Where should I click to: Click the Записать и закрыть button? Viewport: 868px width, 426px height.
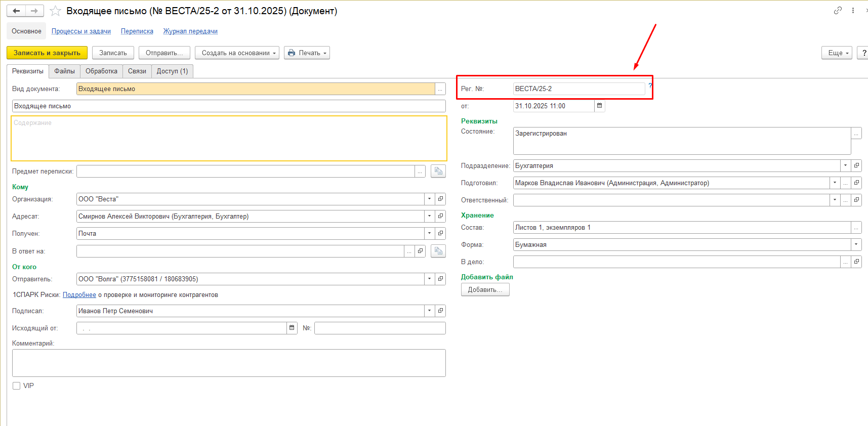(47, 53)
